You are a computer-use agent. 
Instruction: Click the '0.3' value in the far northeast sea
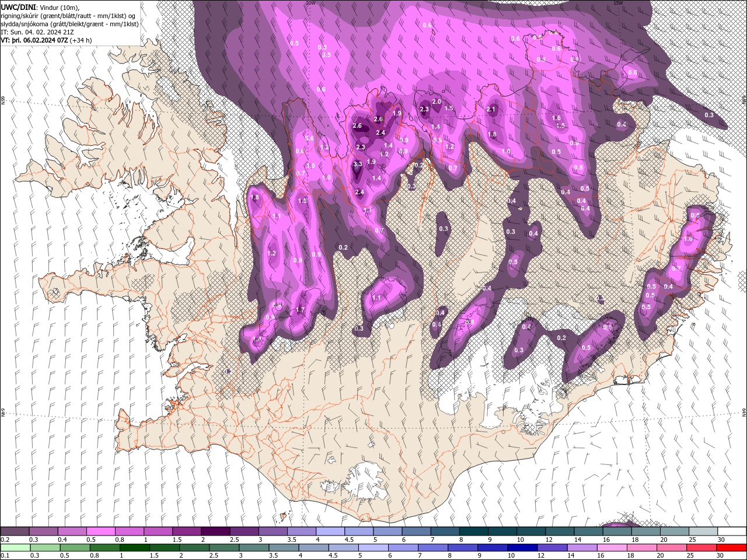click(x=709, y=115)
